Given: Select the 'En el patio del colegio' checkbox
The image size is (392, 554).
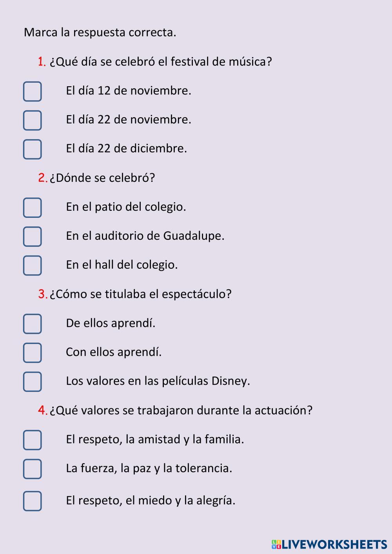Looking at the screenshot, I should coord(32,208).
